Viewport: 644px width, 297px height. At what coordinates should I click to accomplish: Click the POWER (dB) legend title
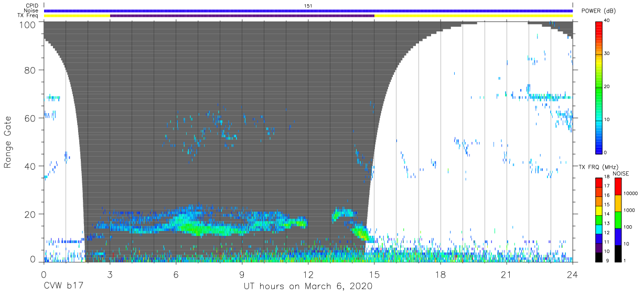598,11
